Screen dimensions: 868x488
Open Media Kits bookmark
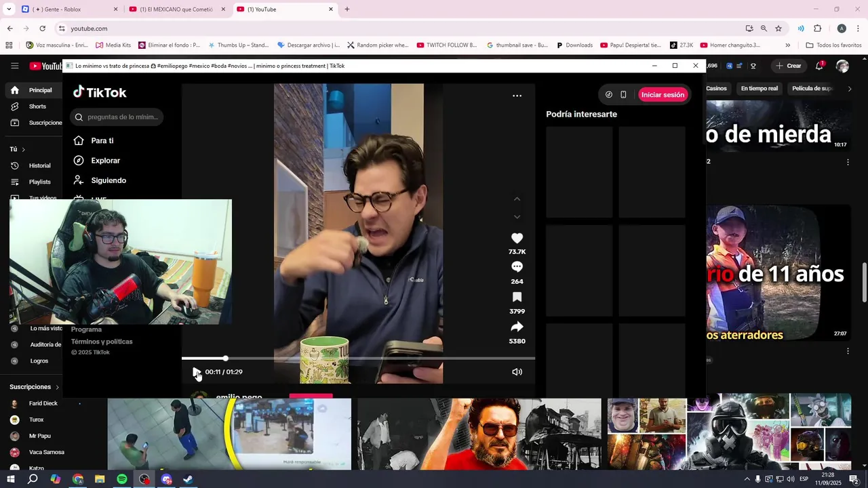coord(113,45)
